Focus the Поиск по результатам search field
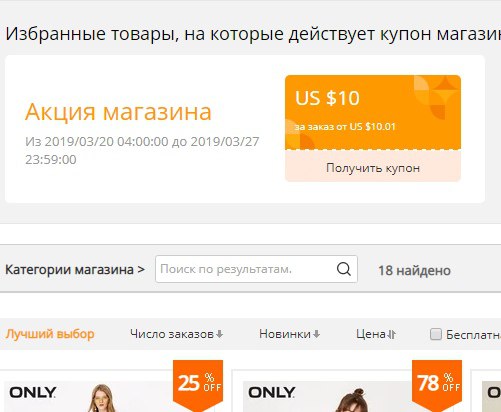This screenshot has height=412, width=501. pos(246,269)
